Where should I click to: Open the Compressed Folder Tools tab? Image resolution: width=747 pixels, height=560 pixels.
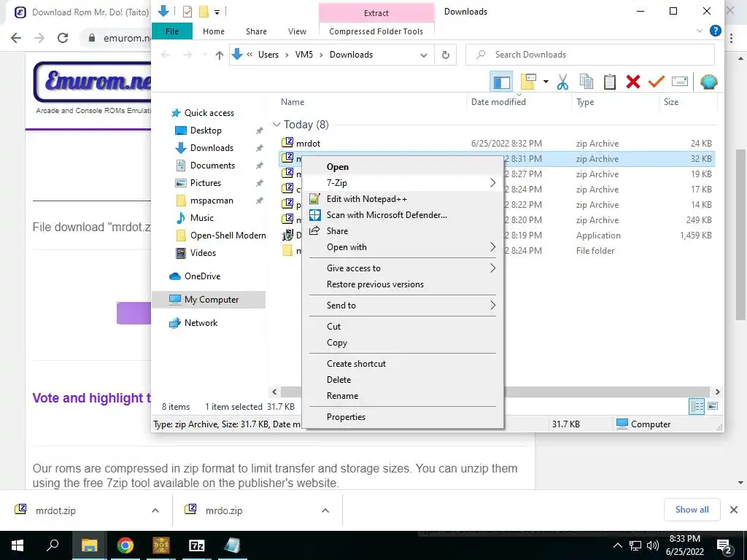click(376, 31)
